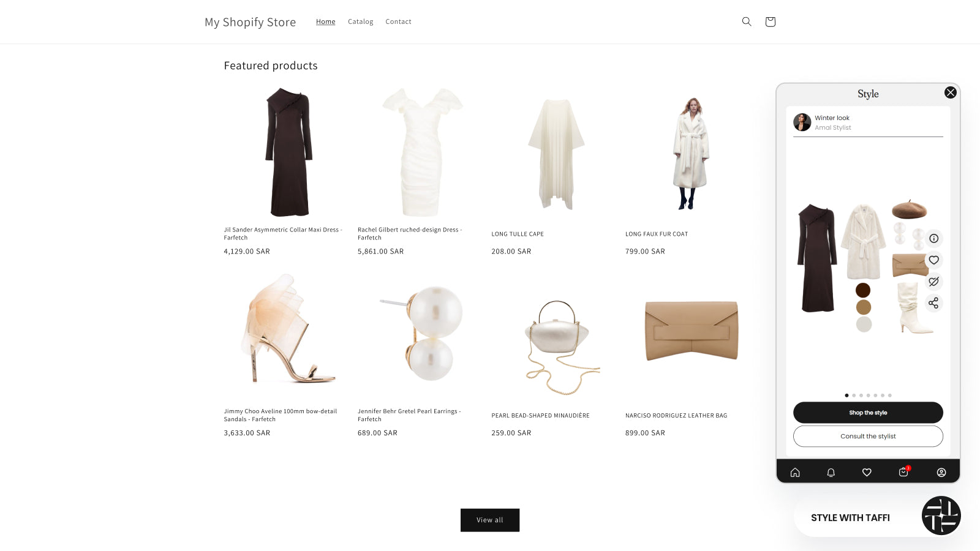Open the shopping bag icon showing 3 items
980x551 pixels.
point(903,472)
